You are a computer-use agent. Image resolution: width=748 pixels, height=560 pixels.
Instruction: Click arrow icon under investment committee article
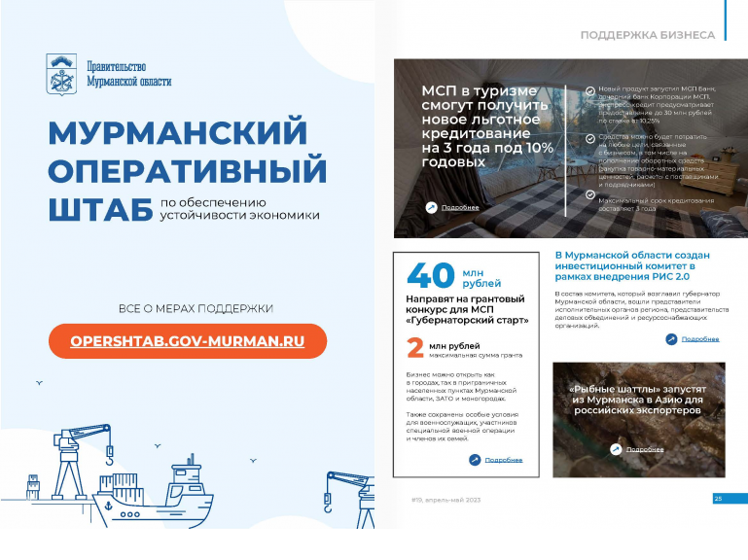tap(671, 339)
